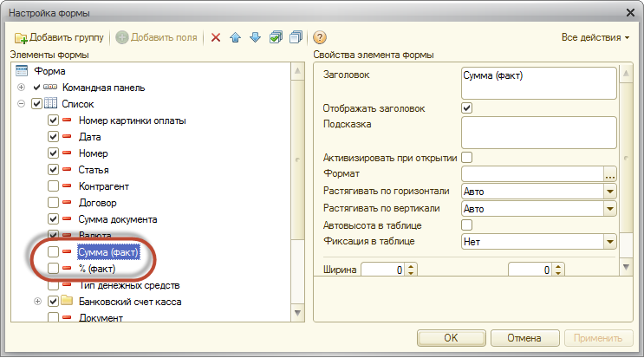Check all elements toolbar icon

coord(276,37)
